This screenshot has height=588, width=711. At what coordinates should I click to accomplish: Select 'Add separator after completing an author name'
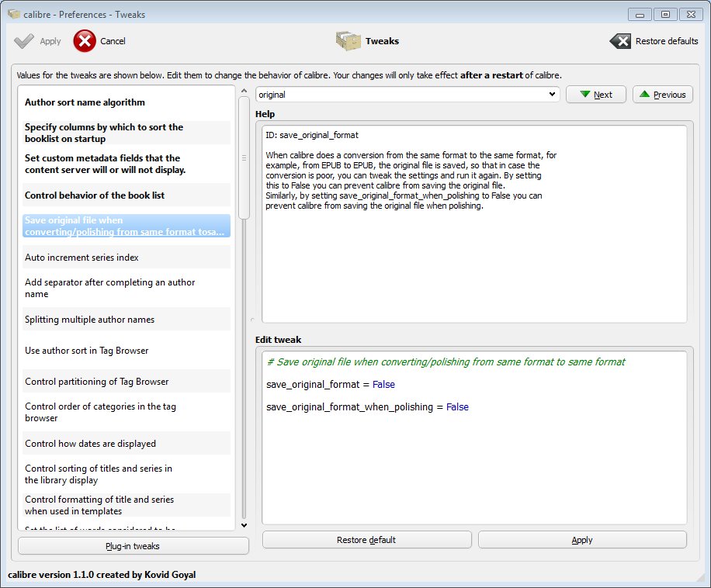[x=127, y=288]
